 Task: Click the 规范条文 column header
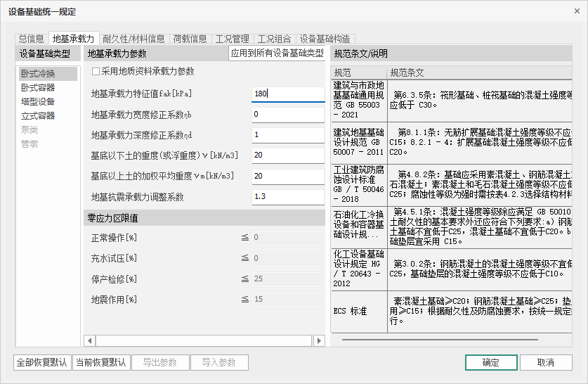pyautogui.click(x=479, y=72)
